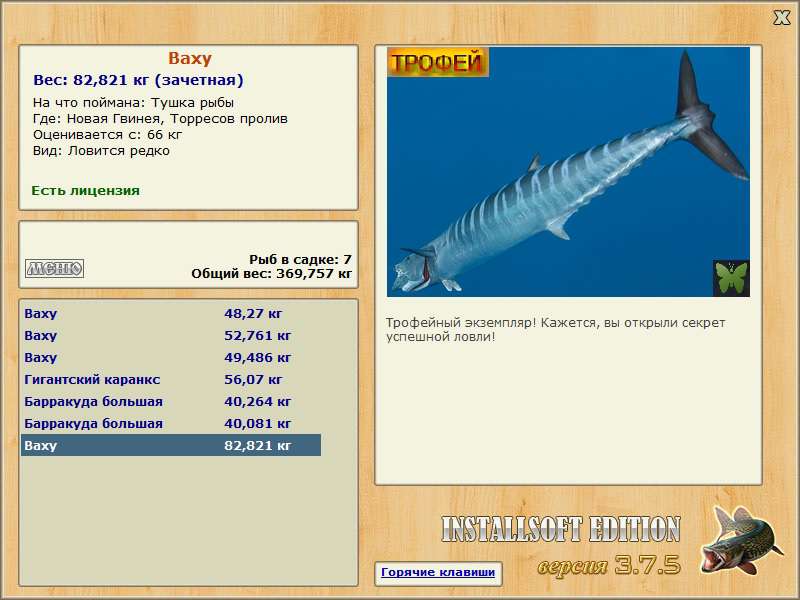
Task: Click На что поймана: Тушка рыбы line
Action: (x=133, y=103)
